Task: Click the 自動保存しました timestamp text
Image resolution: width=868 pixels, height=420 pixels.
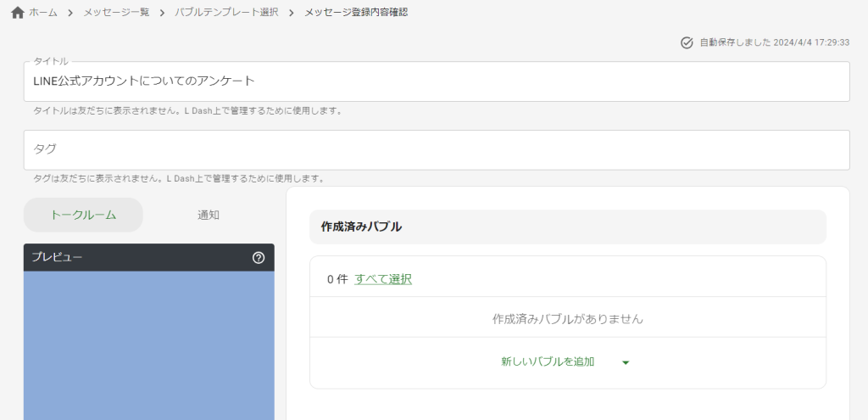Action: coord(774,42)
